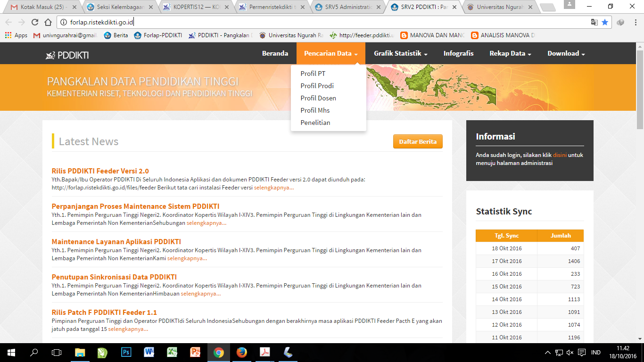The height and width of the screenshot is (362, 644).
Task: Expand the Grafik Statistik dropdown
Action: pyautogui.click(x=401, y=53)
